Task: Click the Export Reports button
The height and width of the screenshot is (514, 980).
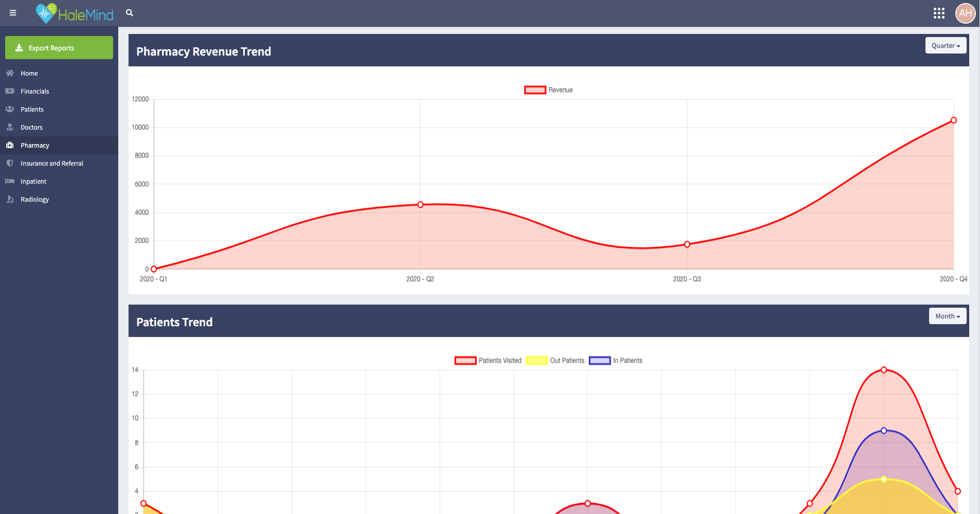Action: pyautogui.click(x=59, y=47)
